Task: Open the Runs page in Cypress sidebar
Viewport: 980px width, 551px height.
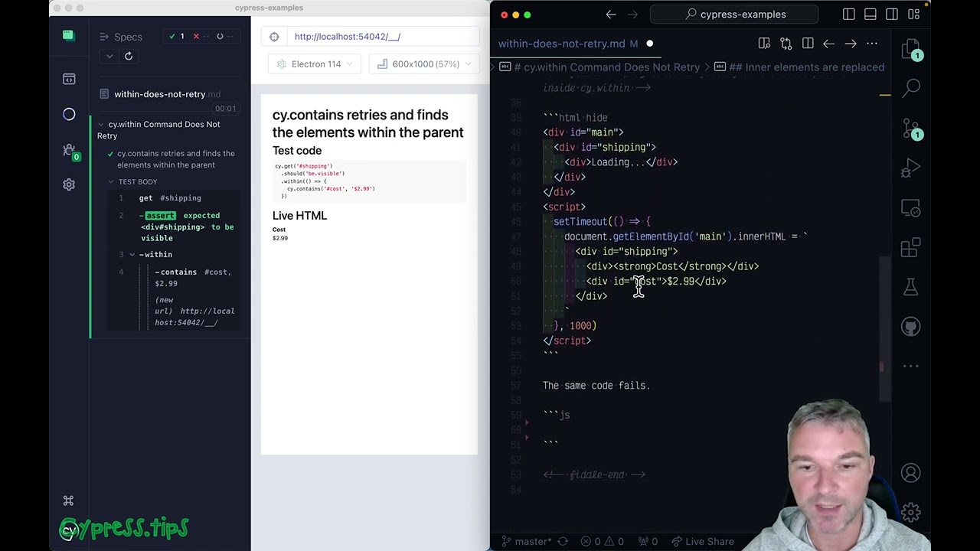Action: [x=69, y=114]
